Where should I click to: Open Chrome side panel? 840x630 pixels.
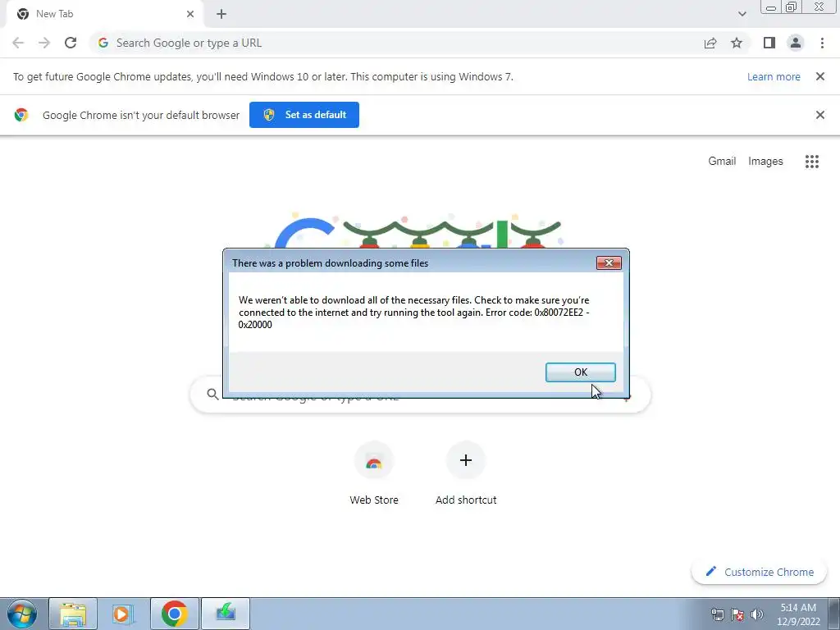(x=769, y=43)
